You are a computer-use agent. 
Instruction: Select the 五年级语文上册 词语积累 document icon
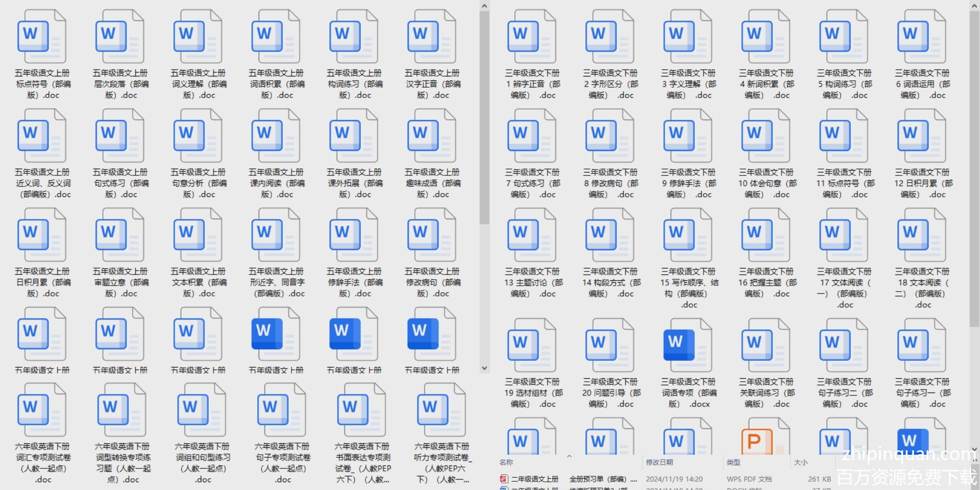click(275, 37)
